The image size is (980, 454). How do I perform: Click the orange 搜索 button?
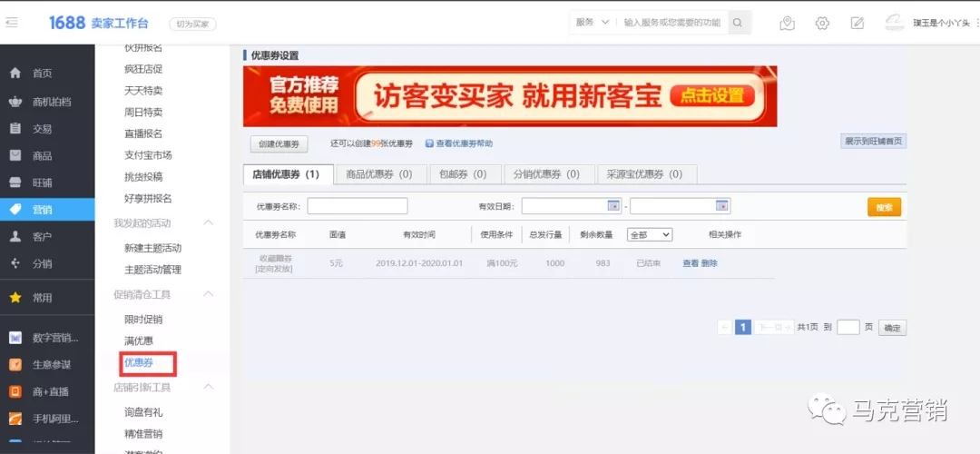tap(884, 207)
